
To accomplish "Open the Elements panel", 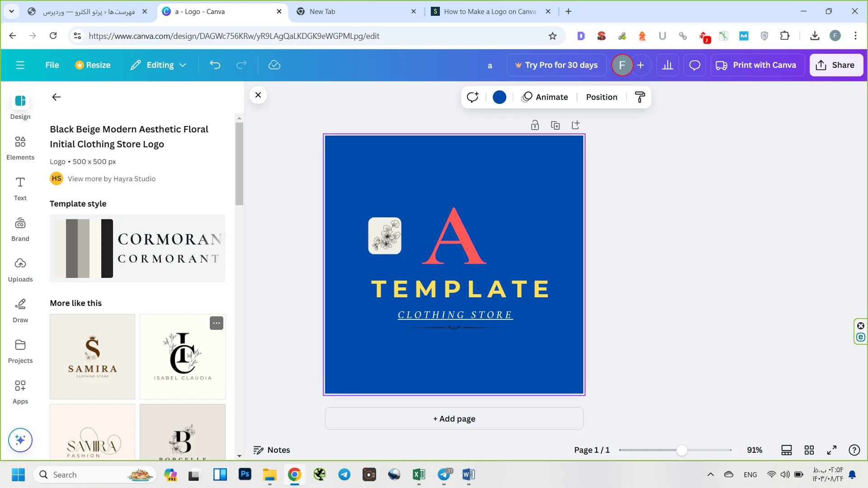I will tap(20, 148).
